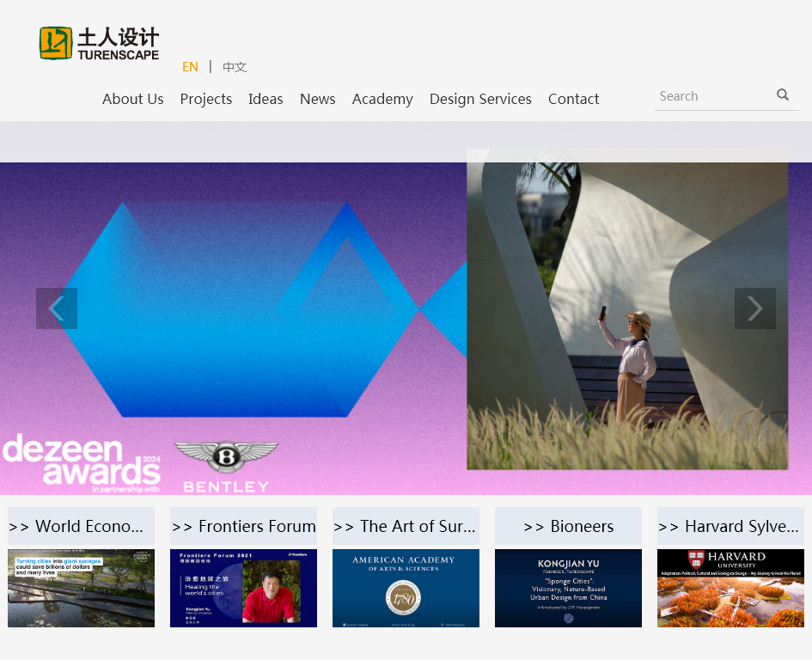Open the Contact page
812x660 pixels.
click(x=573, y=99)
